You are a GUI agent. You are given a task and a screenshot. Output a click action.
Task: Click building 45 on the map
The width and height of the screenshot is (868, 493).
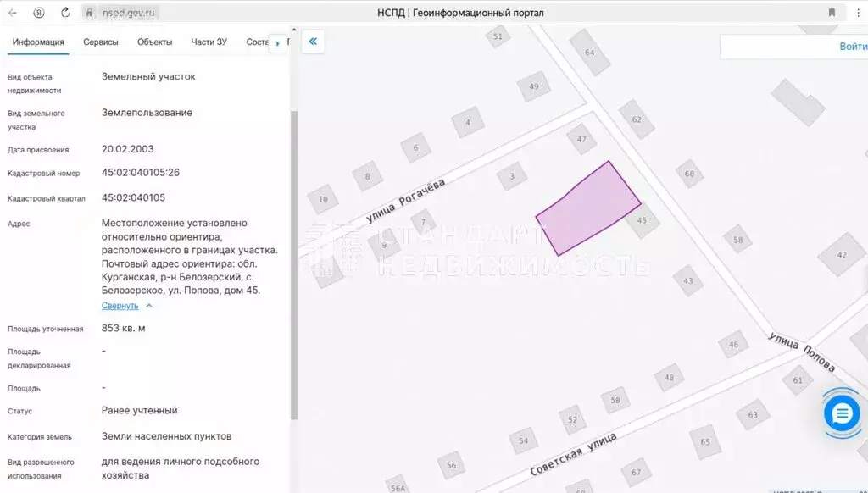643,220
